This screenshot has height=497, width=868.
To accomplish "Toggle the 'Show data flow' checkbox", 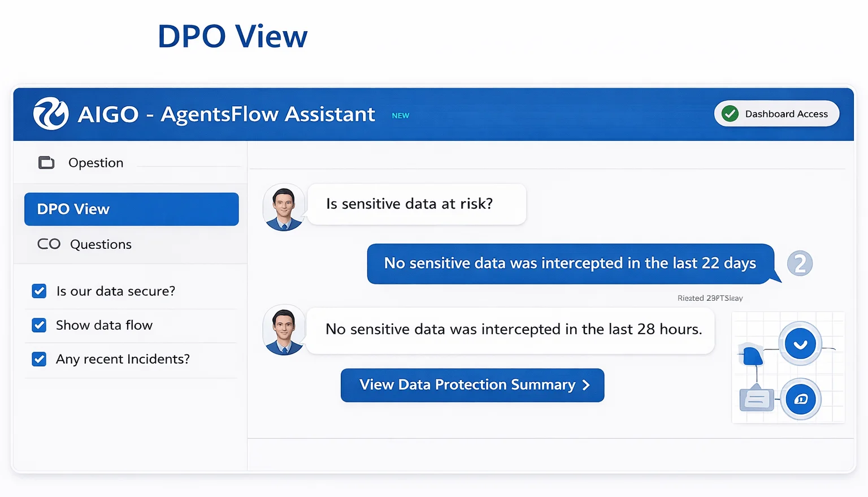I will (39, 325).
